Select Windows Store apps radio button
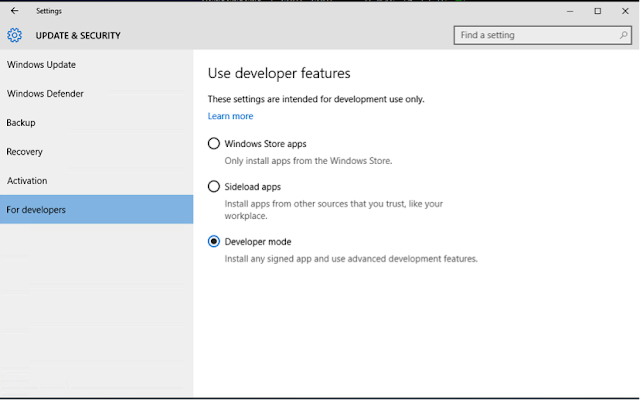The width and height of the screenshot is (640, 400). coord(214,144)
